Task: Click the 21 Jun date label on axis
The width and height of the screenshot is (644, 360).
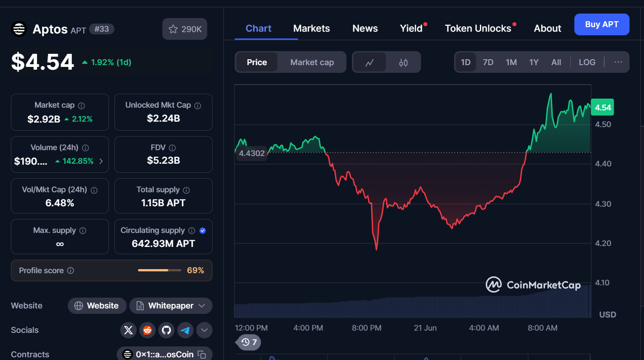Action: (x=425, y=328)
